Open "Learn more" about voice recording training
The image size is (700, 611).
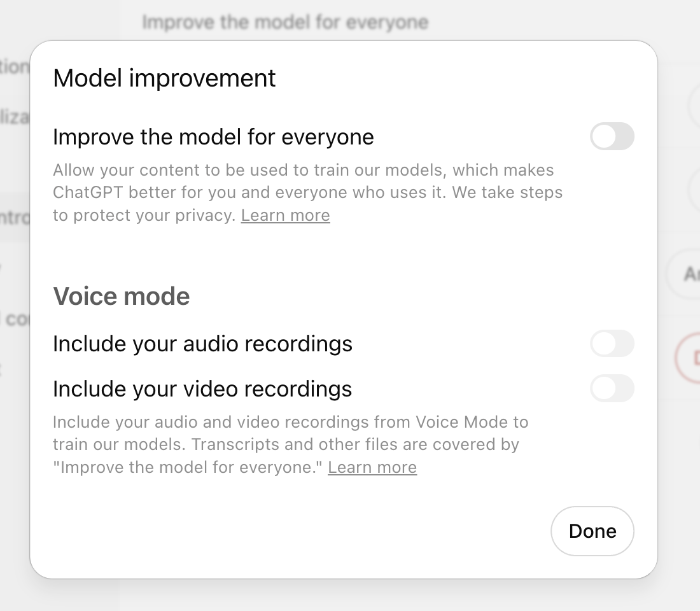[x=372, y=467]
